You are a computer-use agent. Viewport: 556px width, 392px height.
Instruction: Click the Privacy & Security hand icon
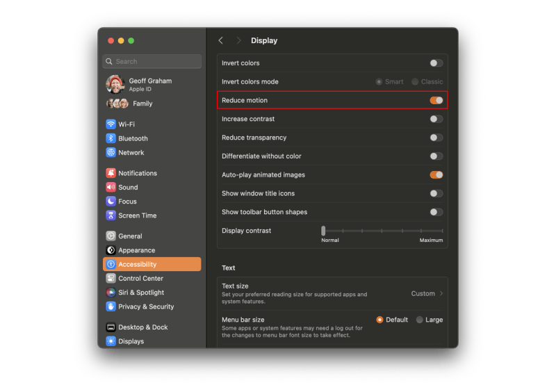coord(111,307)
